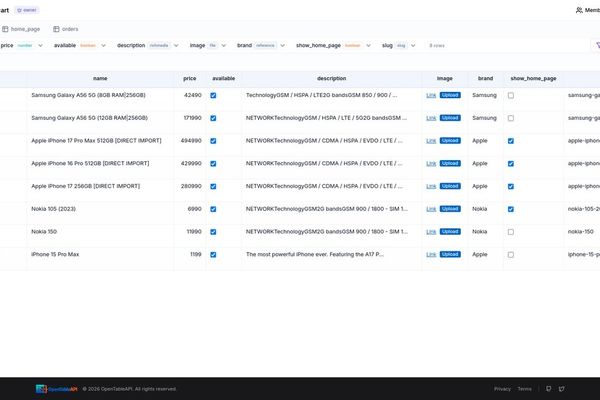Uncheck available for Nokia 150
600x400 pixels.
coord(213,232)
